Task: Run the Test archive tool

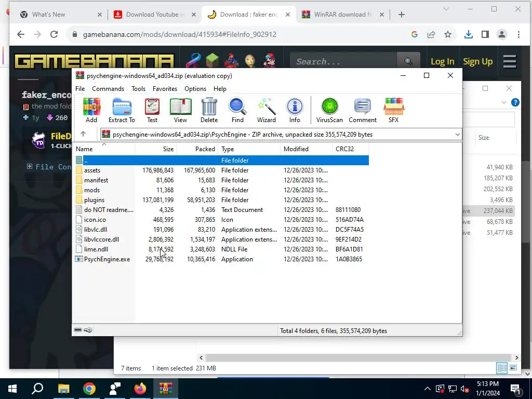Action: (x=152, y=110)
